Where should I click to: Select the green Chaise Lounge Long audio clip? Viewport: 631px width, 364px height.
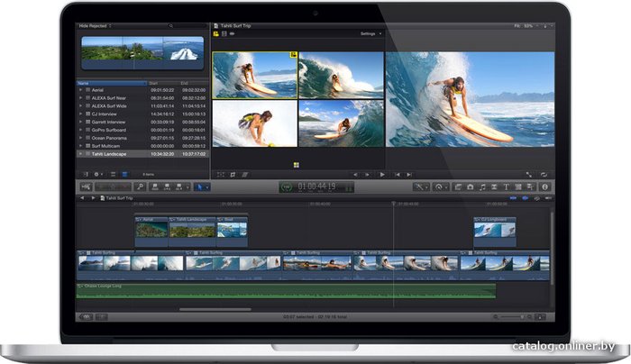(286, 291)
